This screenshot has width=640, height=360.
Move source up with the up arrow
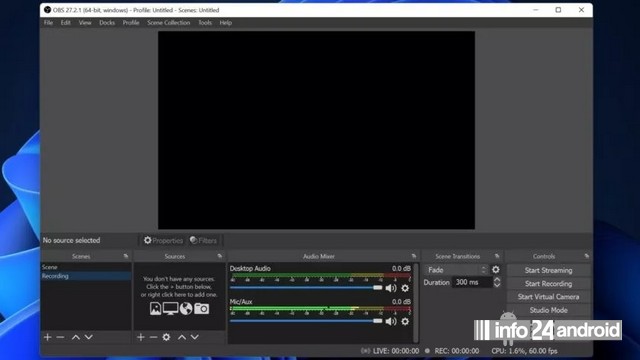click(x=182, y=337)
